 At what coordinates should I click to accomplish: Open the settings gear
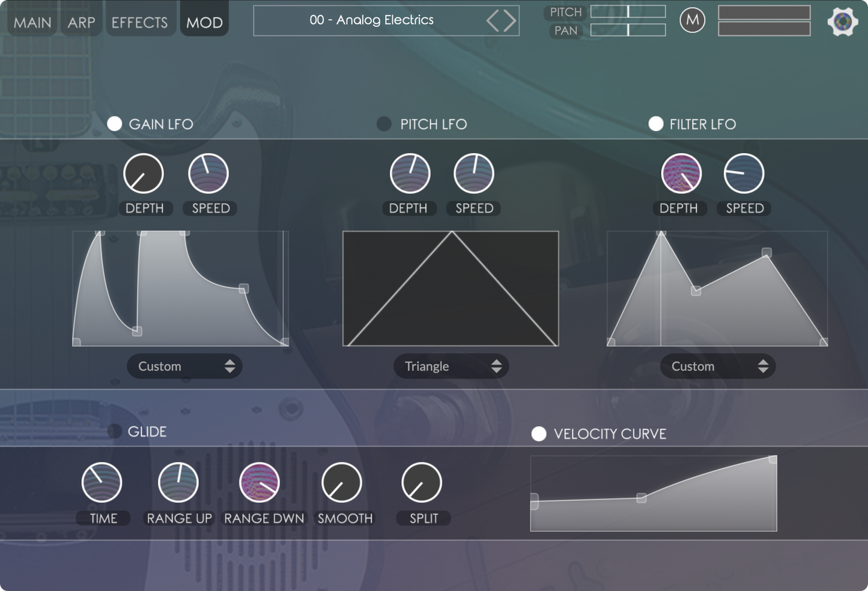point(842,21)
